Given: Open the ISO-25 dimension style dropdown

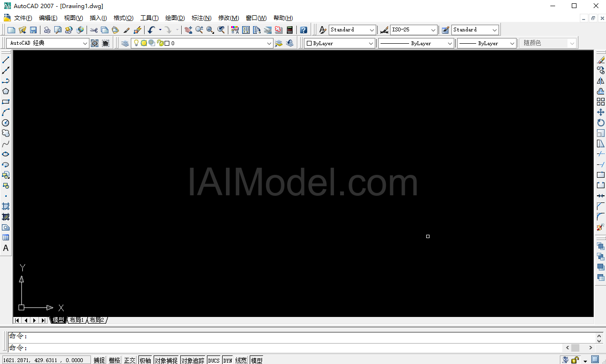Looking at the screenshot, I should 433,30.
